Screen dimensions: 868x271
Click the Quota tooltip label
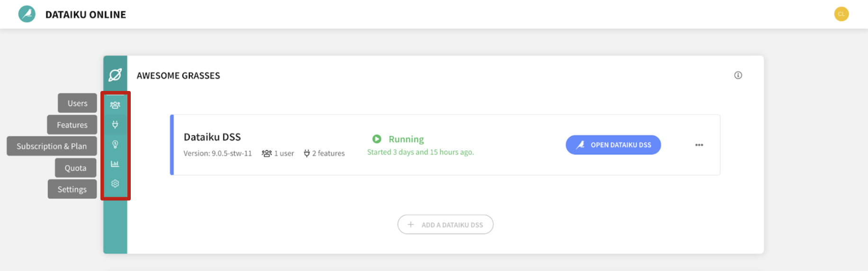[x=75, y=168]
